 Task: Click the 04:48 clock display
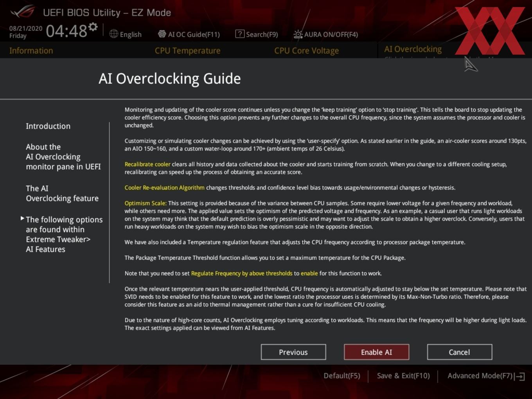[x=66, y=31]
